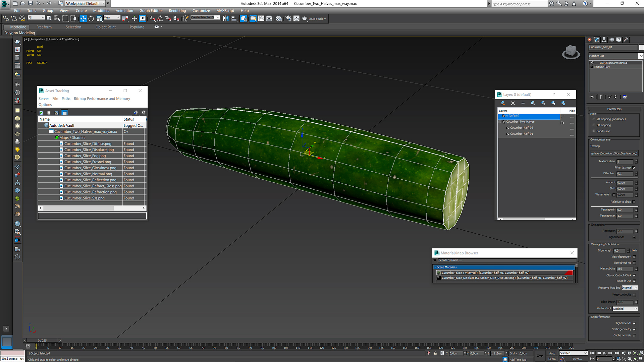Open Render Setup from the toolbar
Screen dimensions: 644x362
pos(288,18)
